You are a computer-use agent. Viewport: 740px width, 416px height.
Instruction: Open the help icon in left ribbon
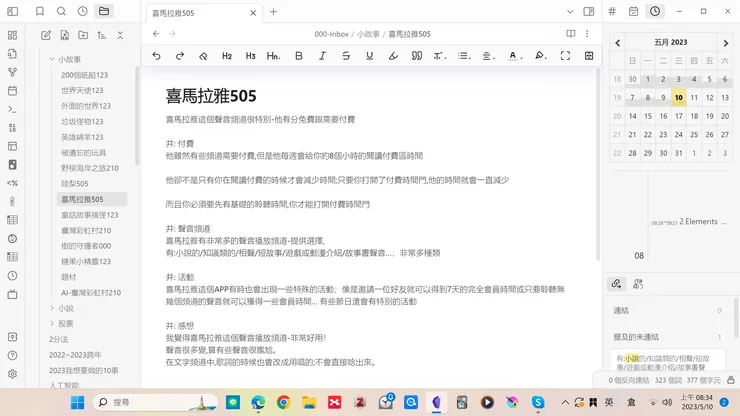tap(13, 355)
